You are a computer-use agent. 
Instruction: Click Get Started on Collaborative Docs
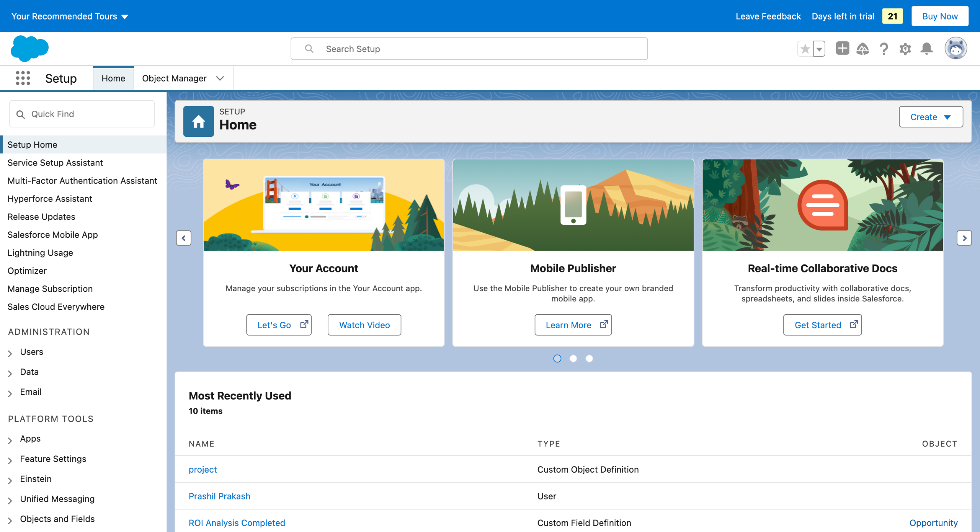[822, 325]
